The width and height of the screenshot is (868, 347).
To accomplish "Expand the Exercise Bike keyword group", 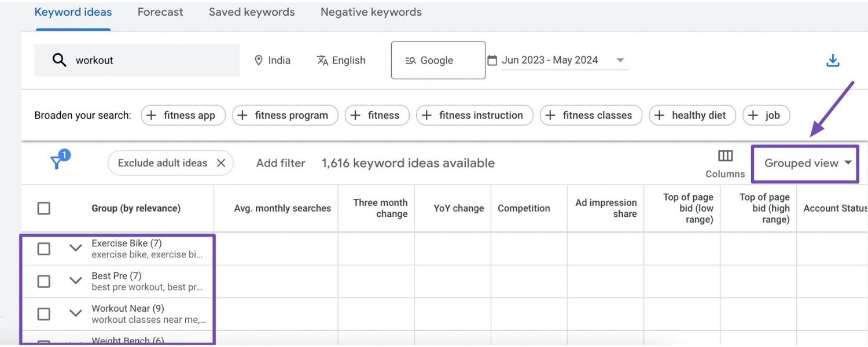I will tap(75, 248).
